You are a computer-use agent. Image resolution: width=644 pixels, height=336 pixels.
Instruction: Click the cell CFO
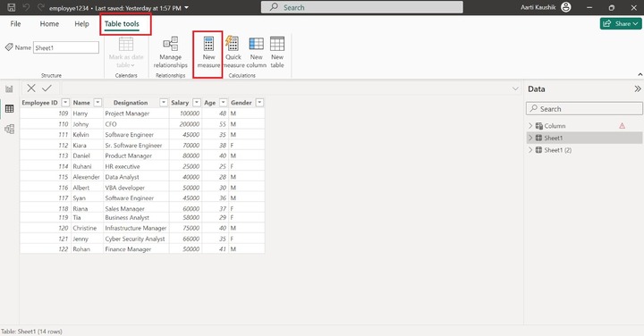(111, 124)
